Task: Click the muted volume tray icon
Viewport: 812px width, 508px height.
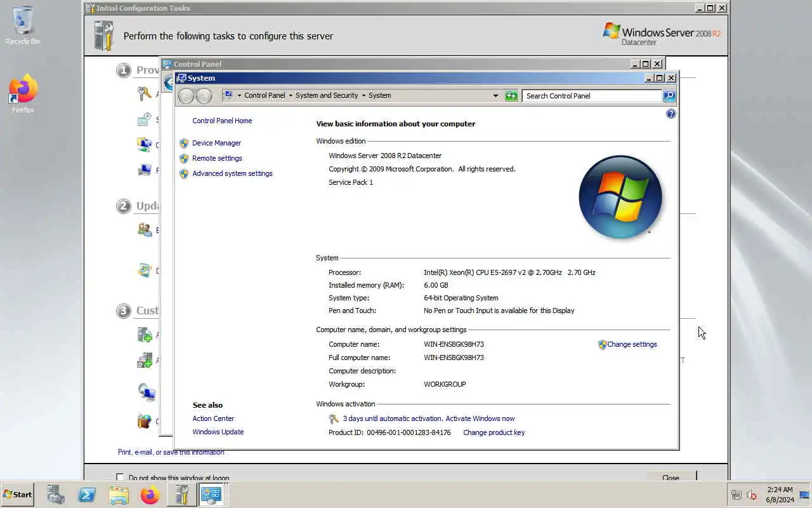Action: [x=752, y=495]
